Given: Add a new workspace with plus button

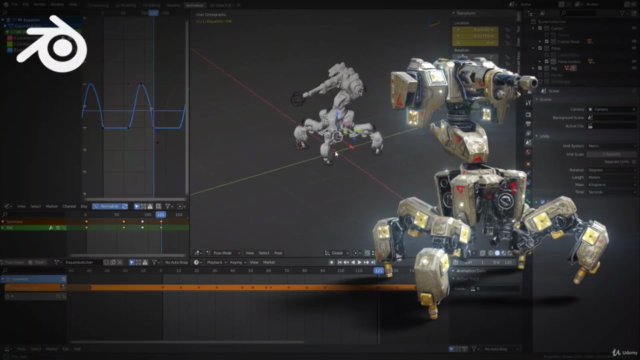Looking at the screenshot, I should click(x=238, y=5).
